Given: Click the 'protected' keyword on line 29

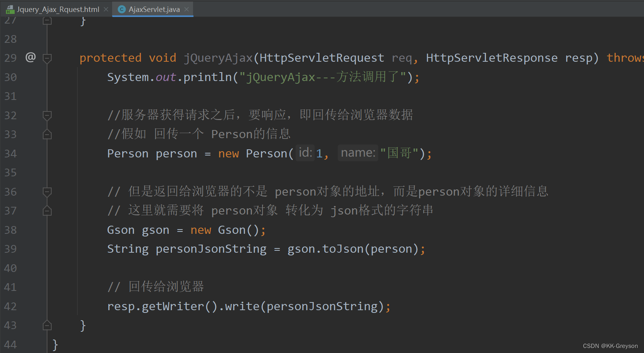Looking at the screenshot, I should tap(111, 58).
